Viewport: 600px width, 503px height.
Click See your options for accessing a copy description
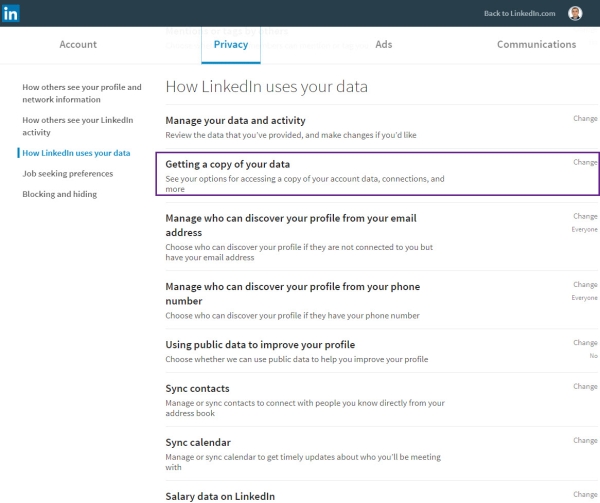coord(305,184)
